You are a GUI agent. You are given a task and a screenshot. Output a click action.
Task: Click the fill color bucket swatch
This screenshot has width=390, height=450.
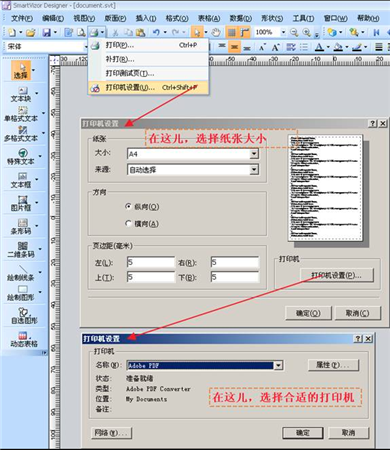(338, 47)
